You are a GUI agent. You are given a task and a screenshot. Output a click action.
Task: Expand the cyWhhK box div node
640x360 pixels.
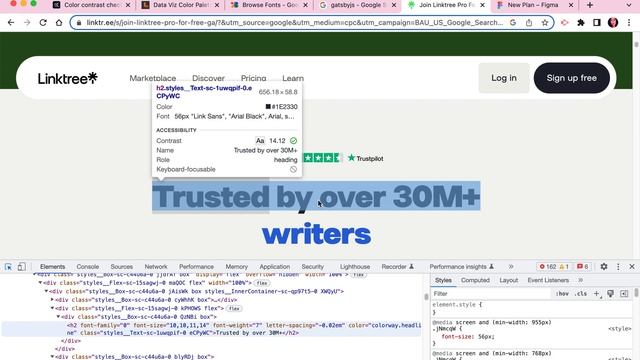point(52,300)
